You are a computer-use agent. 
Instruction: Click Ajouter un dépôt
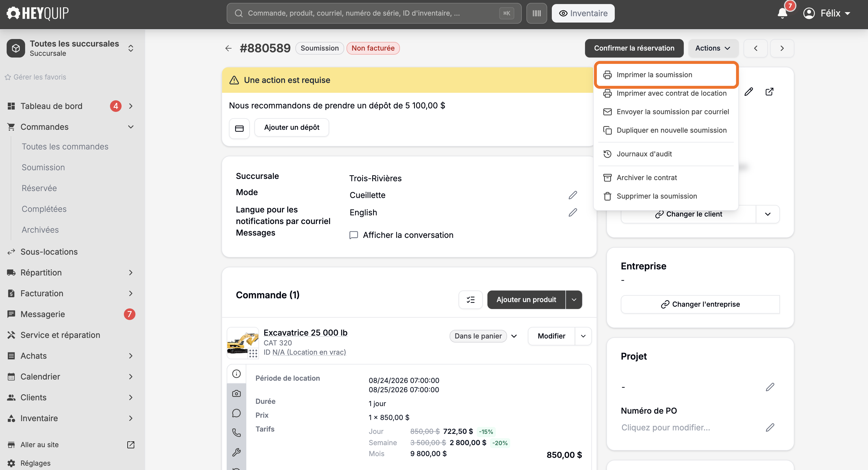[291, 127]
